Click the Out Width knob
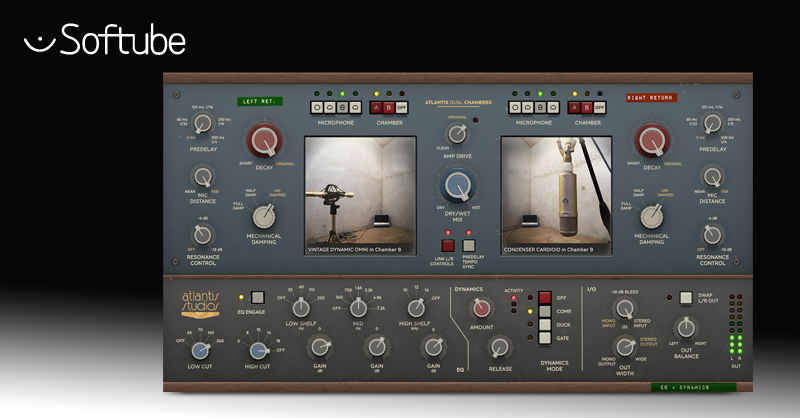The width and height of the screenshot is (800, 418). [x=624, y=347]
